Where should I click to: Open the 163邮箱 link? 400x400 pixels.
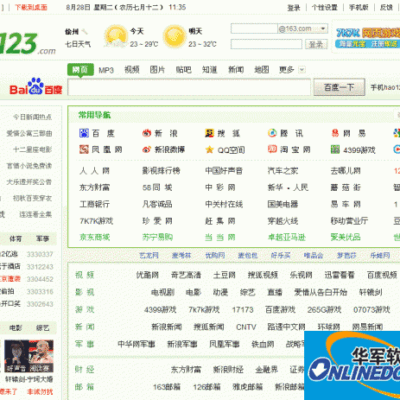pos(167,387)
